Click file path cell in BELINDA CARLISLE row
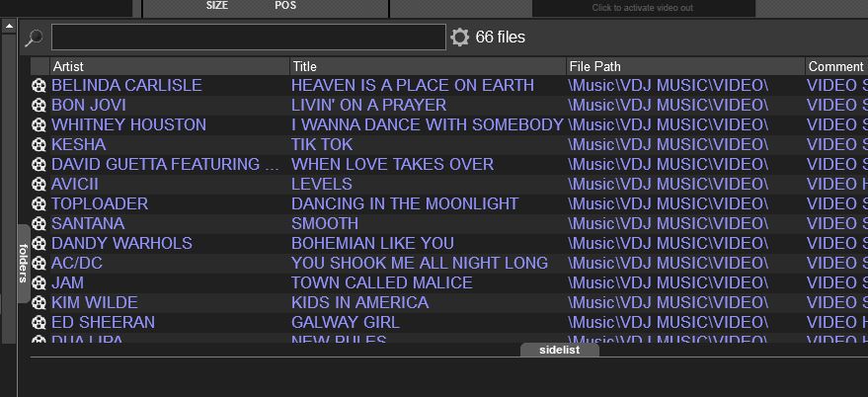 [x=669, y=85]
